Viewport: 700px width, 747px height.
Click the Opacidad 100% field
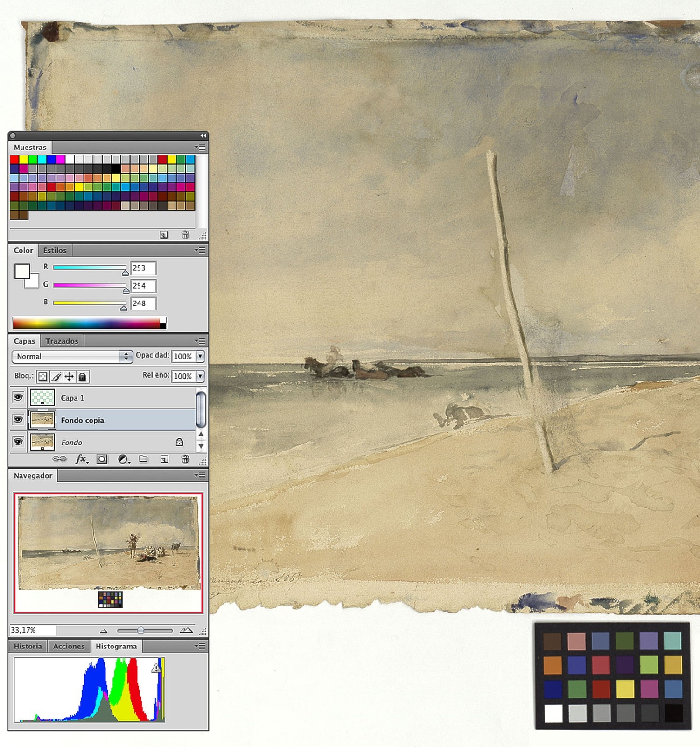[183, 356]
